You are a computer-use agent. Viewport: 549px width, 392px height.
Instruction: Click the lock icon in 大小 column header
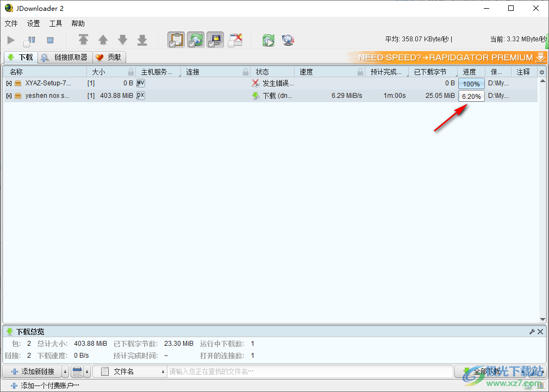point(131,72)
